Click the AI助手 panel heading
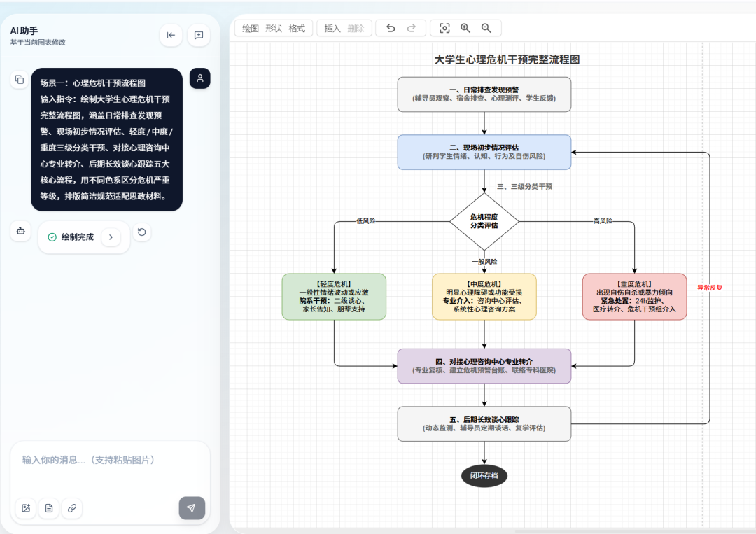This screenshot has height=534, width=756. point(24,31)
